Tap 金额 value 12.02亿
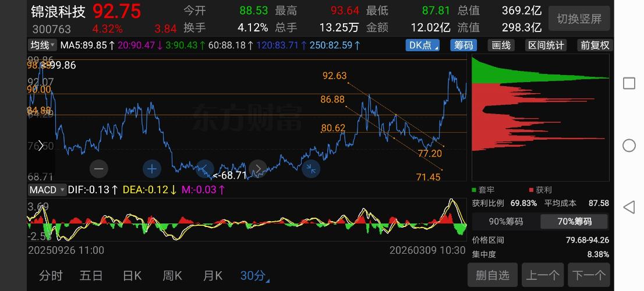 coord(431,27)
